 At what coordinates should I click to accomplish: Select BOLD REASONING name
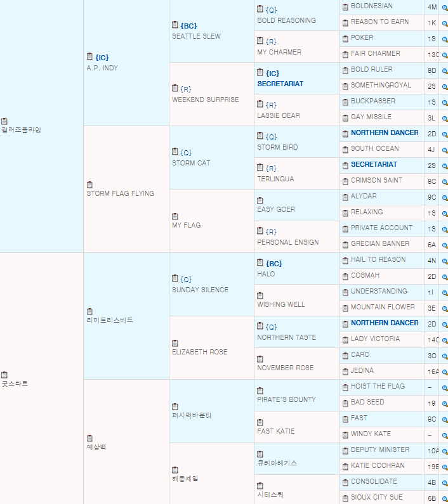(286, 20)
